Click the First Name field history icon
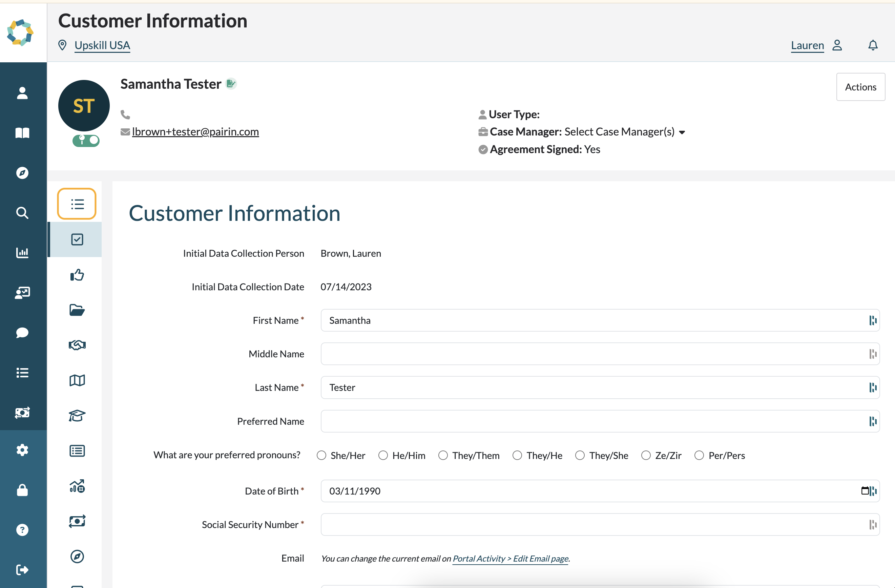895x588 pixels. [873, 320]
